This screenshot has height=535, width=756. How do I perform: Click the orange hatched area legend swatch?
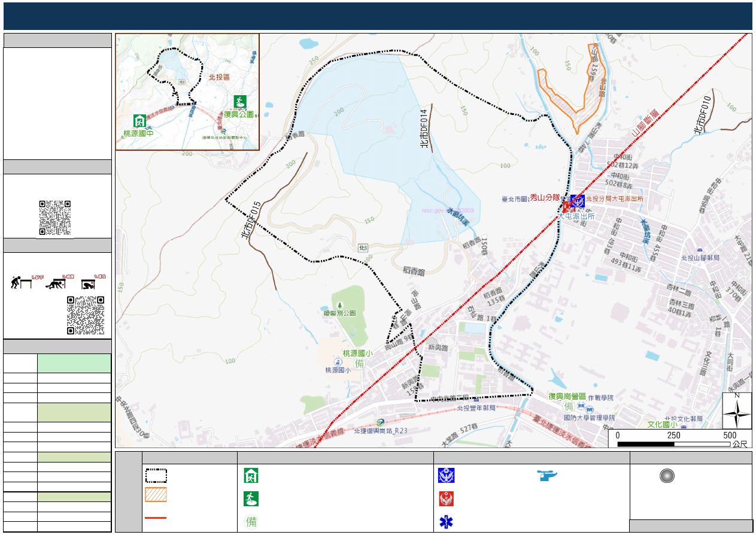click(x=156, y=495)
